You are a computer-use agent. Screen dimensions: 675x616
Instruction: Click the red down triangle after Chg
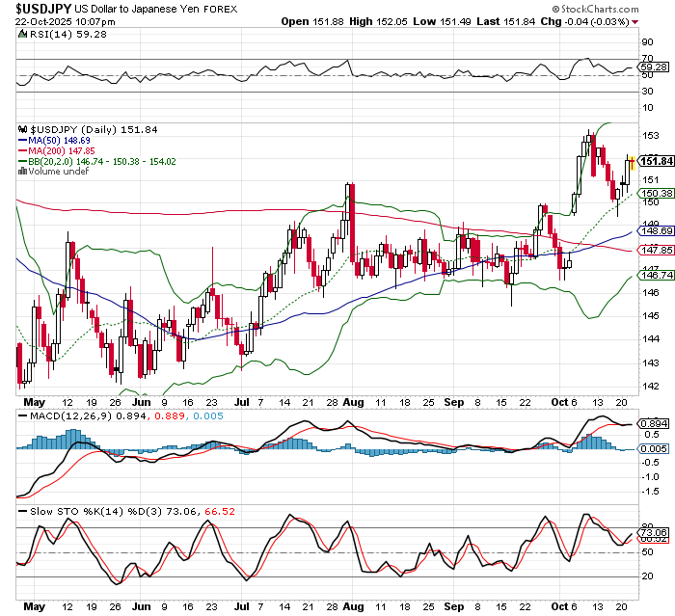(x=635, y=22)
